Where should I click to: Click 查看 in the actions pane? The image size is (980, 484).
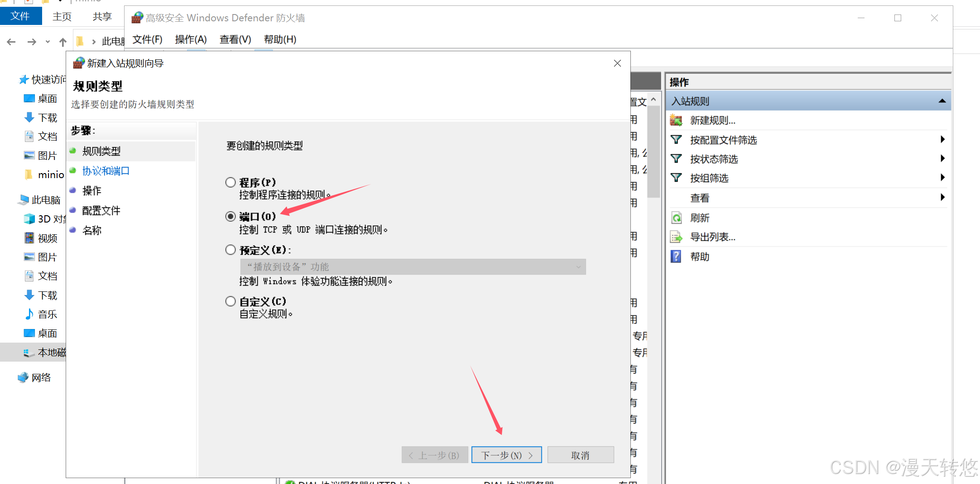[700, 198]
